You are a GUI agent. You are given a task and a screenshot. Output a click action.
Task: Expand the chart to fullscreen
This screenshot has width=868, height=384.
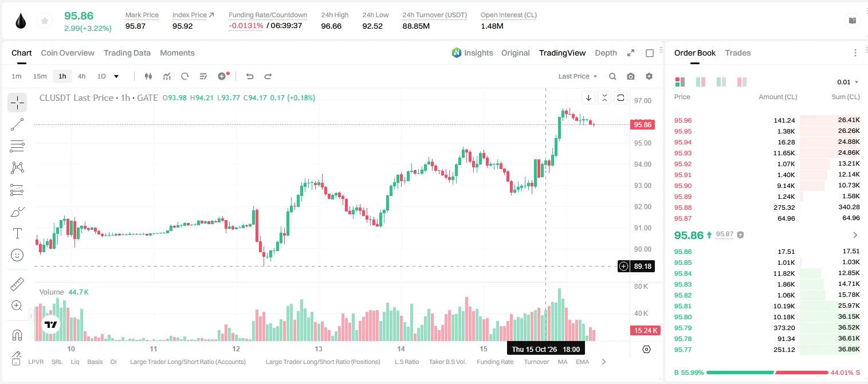[x=631, y=53]
